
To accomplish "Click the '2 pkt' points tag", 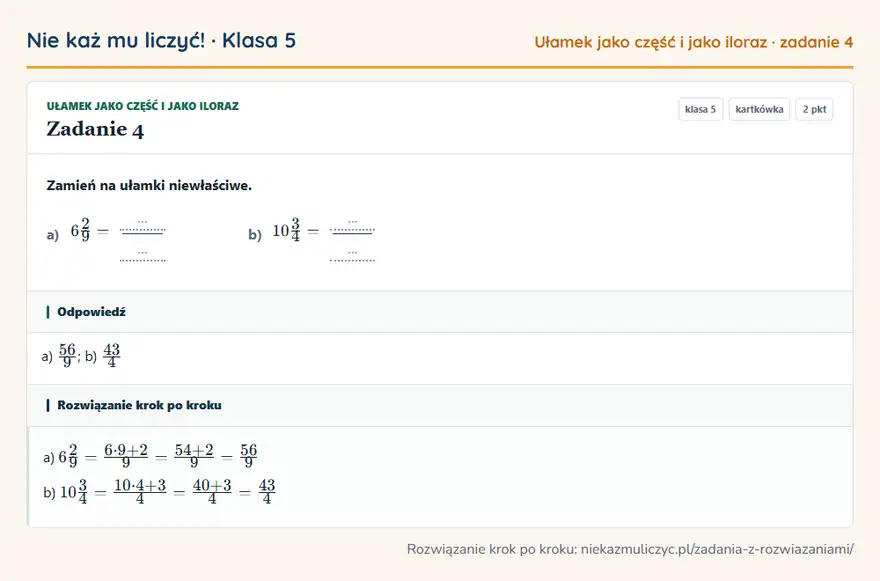I will pos(814,109).
